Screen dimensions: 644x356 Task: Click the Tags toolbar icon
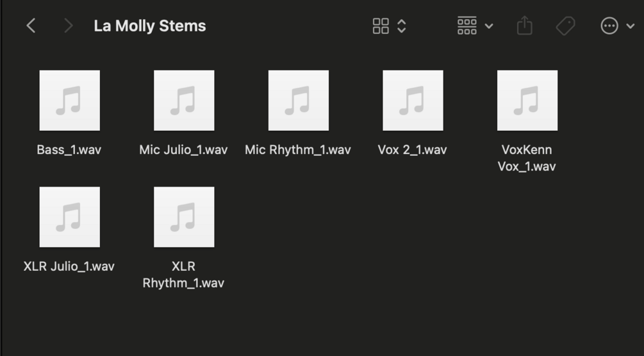coord(565,26)
